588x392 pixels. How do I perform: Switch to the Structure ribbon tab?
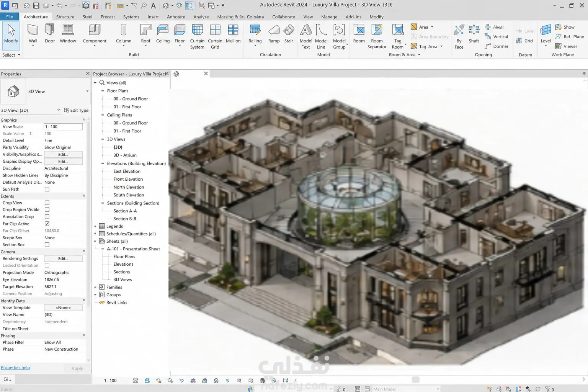[x=65, y=17]
